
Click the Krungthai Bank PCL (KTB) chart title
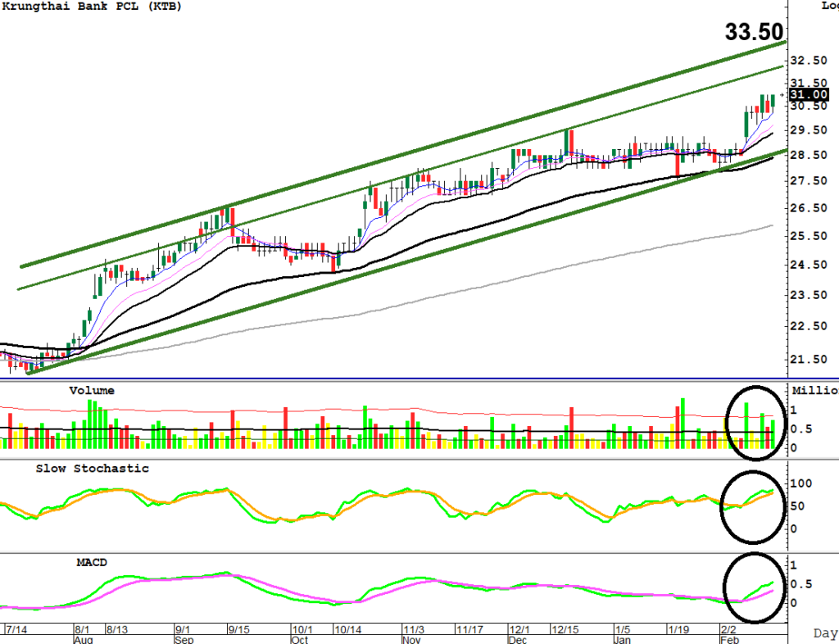(92, 7)
